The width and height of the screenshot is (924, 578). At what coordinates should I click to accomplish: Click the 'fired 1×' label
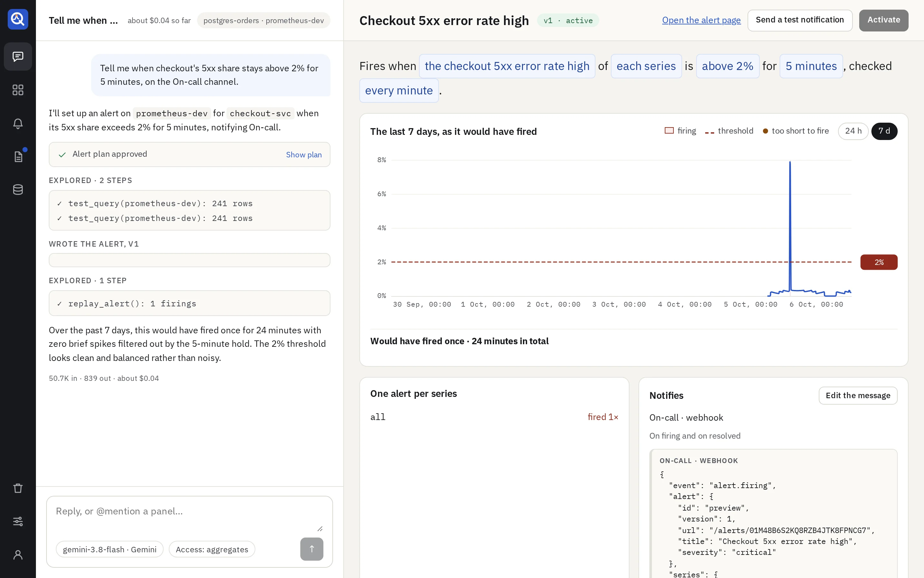[x=603, y=417]
